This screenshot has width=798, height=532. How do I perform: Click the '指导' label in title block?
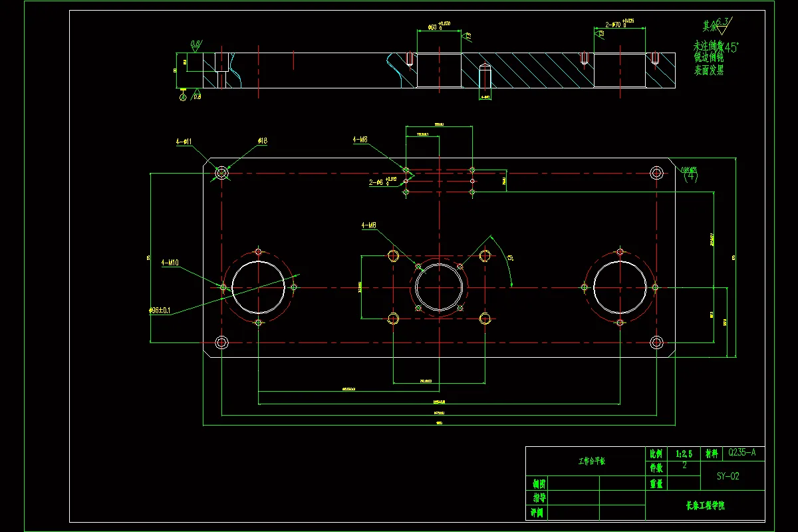pyautogui.click(x=539, y=498)
